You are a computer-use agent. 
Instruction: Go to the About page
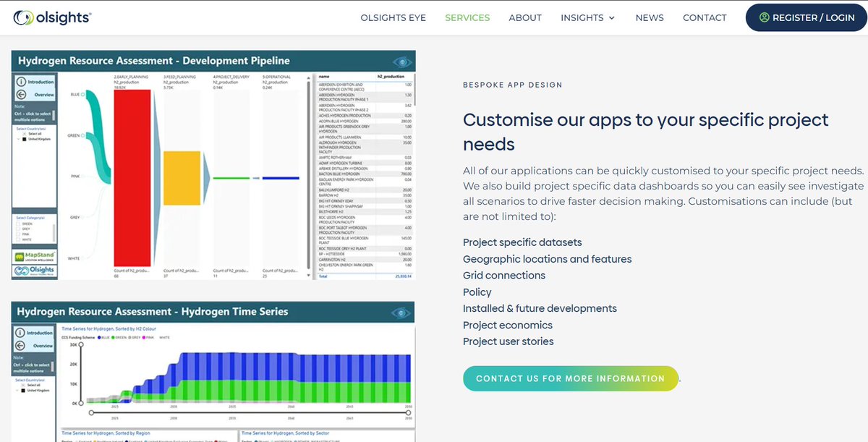click(x=525, y=17)
